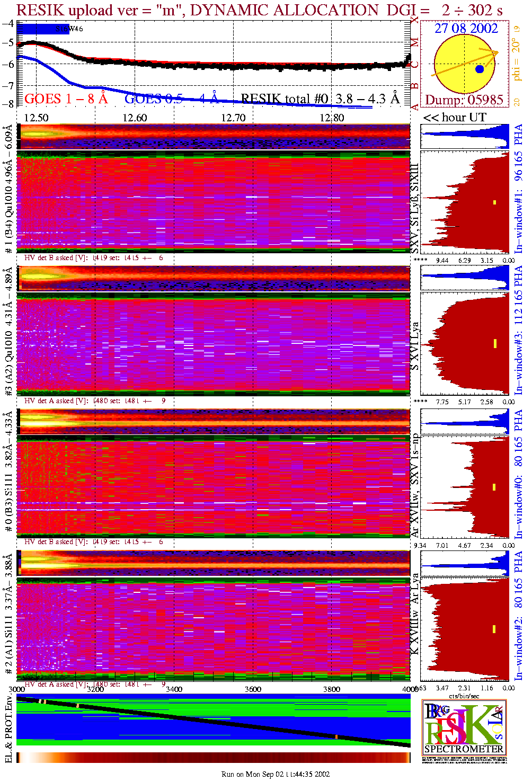532x782 pixels.
Task: Click the blue GOES 0.5 – 4 Å legend label
Action: (171, 99)
